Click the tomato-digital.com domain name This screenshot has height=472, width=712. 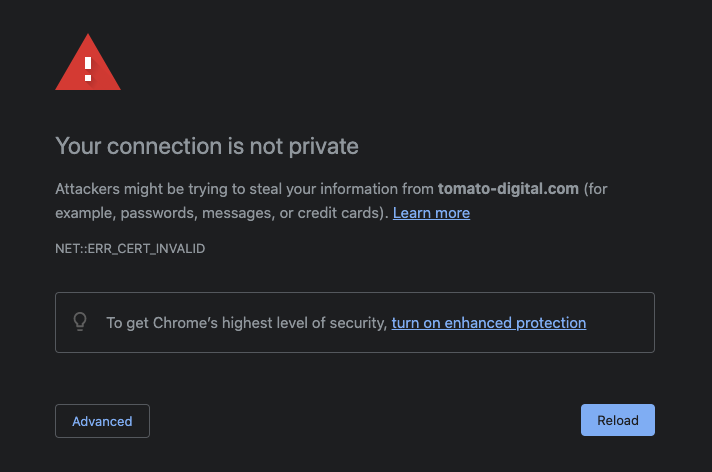pos(508,189)
